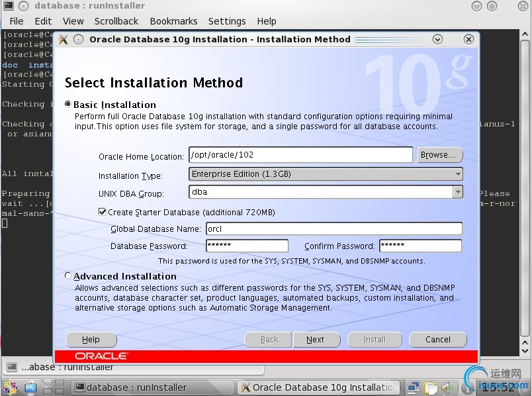This screenshot has width=532, height=396.
Task: Click the terminal scrollbar up arrow at top
Action: [x=525, y=34]
